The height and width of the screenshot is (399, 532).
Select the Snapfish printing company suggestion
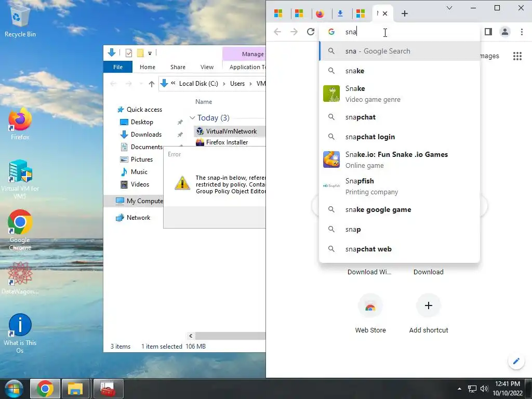400,186
